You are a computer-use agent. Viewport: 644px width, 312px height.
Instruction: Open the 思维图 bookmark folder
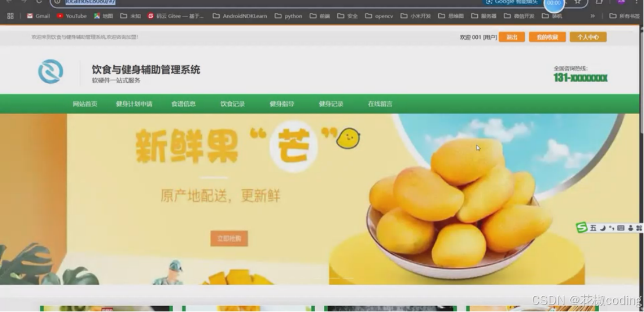(451, 16)
